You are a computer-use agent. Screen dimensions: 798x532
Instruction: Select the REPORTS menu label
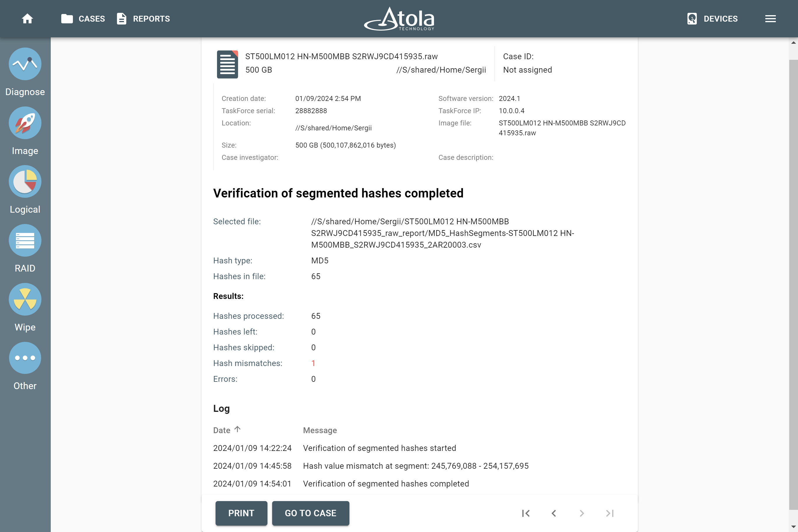pyautogui.click(x=151, y=19)
